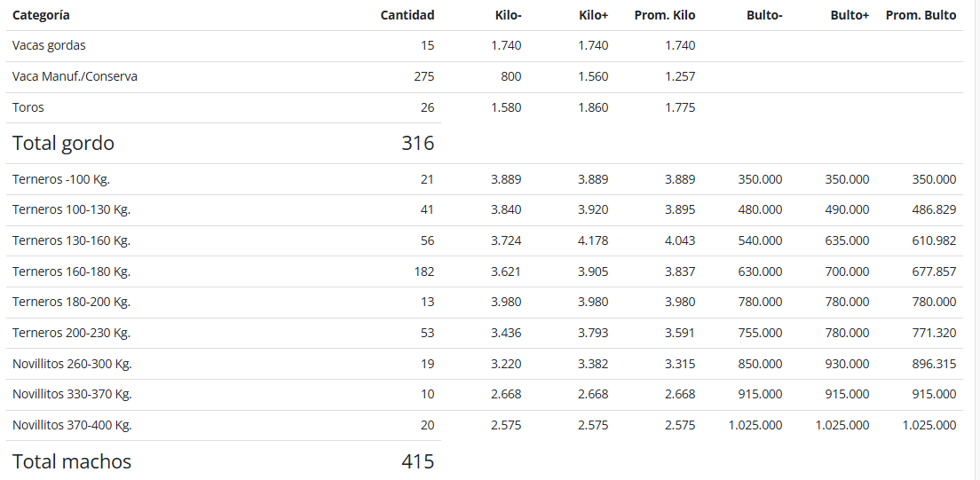Viewport: 980px width, 480px height.
Task: Click the Novillitos 330-370 Kg. category cell
Action: click(x=72, y=394)
